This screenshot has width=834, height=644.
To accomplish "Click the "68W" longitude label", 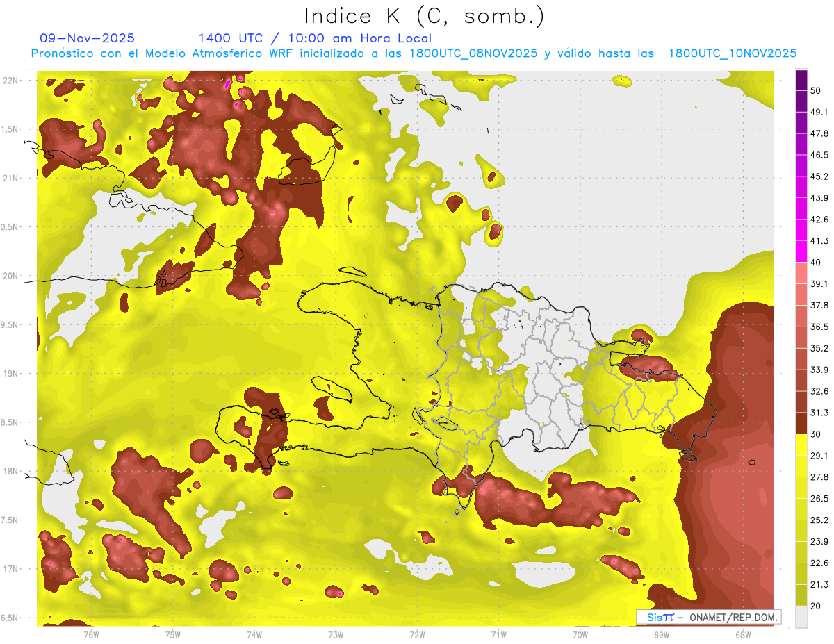I will tap(743, 634).
